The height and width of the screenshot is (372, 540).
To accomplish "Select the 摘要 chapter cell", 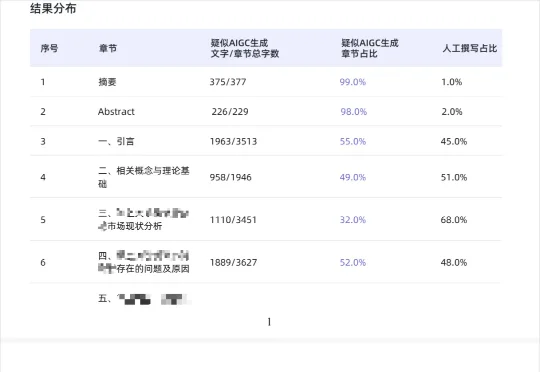I will point(107,82).
